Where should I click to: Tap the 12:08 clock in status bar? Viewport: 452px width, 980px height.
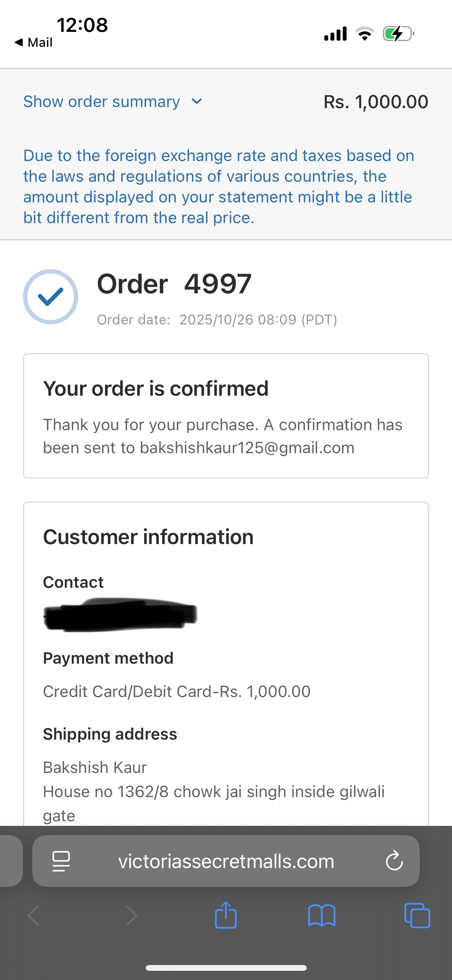pyautogui.click(x=82, y=25)
